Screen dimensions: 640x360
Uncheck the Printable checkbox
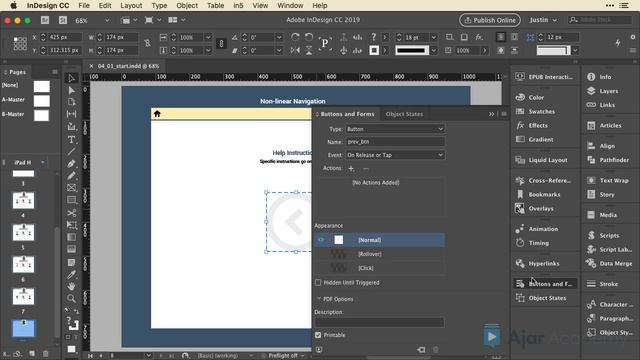click(x=318, y=335)
